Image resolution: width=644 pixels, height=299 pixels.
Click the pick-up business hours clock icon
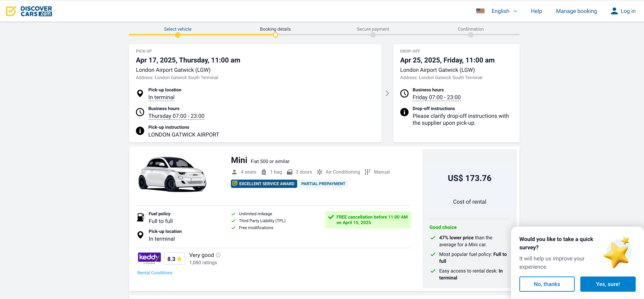tap(140, 112)
